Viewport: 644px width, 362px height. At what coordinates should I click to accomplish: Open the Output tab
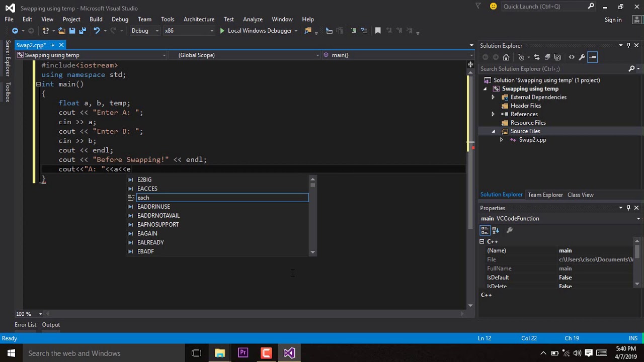tap(51, 325)
